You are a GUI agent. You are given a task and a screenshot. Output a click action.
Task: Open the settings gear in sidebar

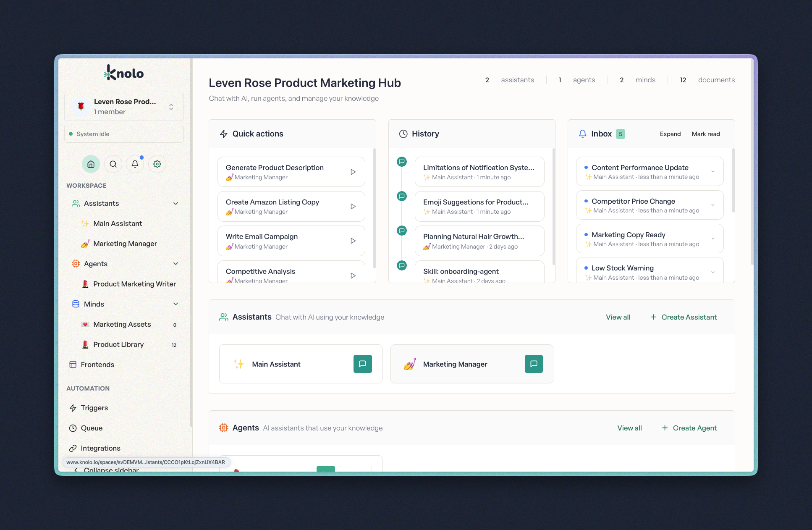[157, 164]
